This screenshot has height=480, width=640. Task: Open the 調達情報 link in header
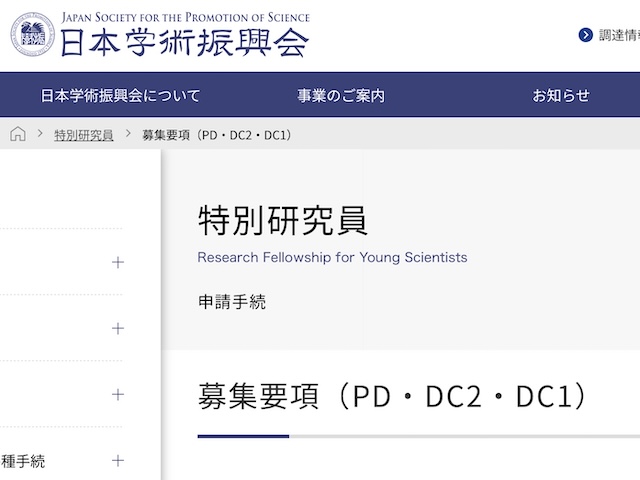(620, 35)
